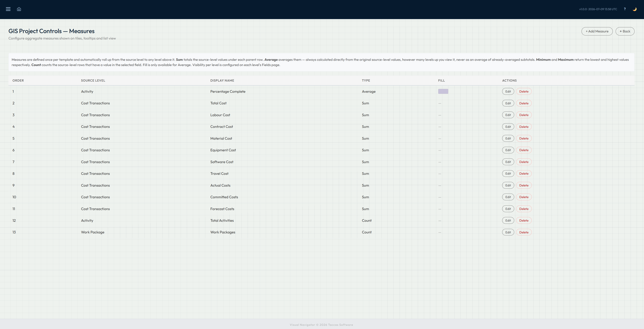644x329 pixels.
Task: Edit the Equipment Cost measure
Action: (x=508, y=150)
